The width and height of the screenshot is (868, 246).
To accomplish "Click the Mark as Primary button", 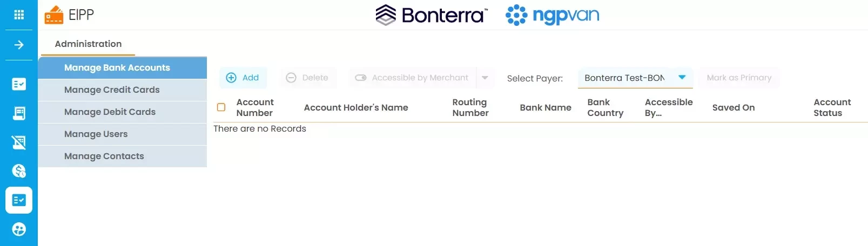I will [739, 78].
